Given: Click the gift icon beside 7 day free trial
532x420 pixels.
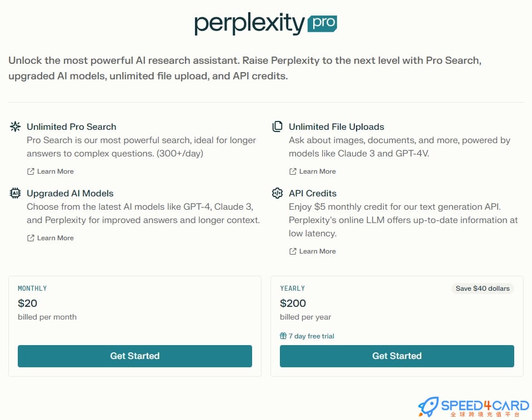Looking at the screenshot, I should (x=283, y=336).
